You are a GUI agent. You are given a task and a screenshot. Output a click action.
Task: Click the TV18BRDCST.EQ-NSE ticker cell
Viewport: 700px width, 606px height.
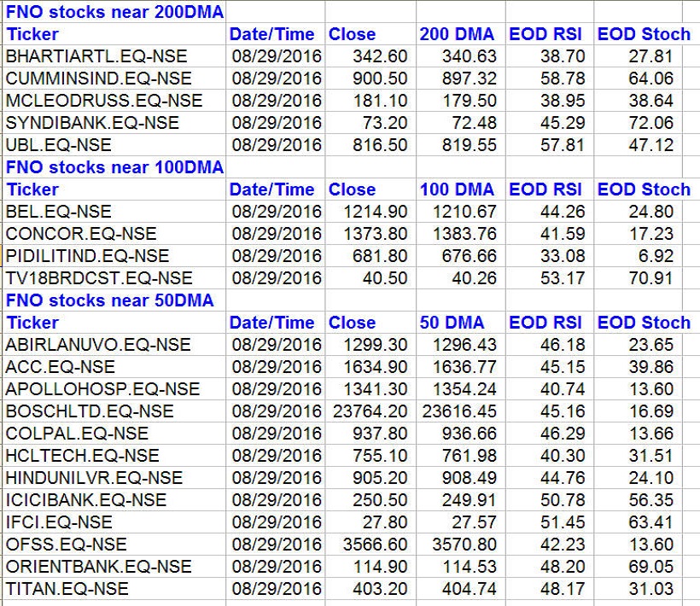99,278
